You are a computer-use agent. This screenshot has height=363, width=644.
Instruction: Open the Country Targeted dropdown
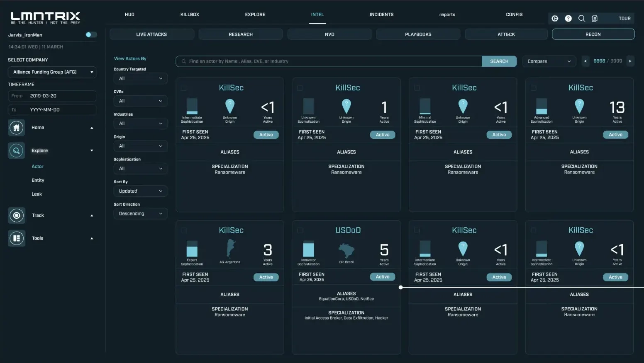coord(141,78)
